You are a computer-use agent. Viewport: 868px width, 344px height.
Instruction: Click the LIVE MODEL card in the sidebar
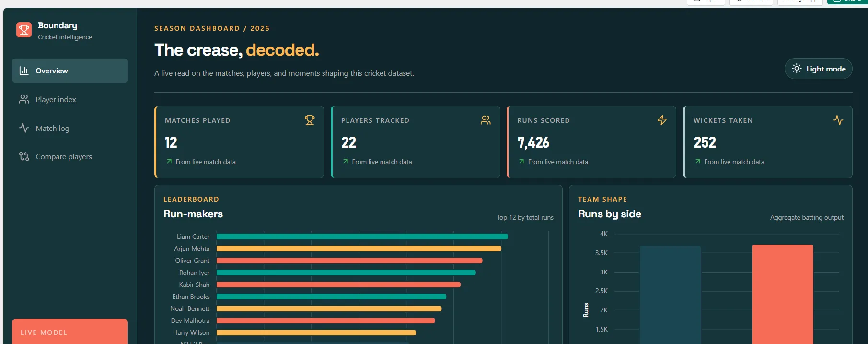tap(70, 332)
